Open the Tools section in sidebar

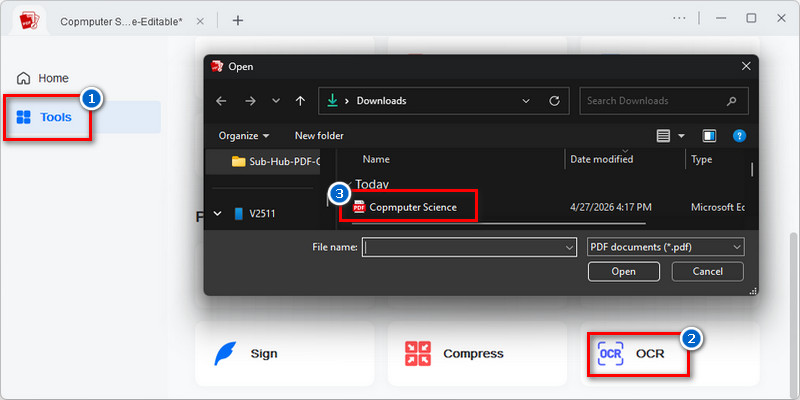point(83,117)
